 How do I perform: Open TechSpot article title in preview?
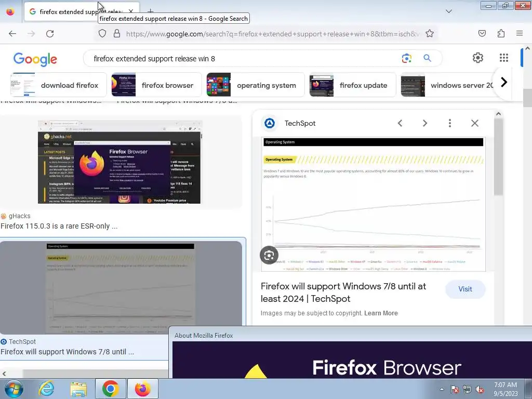pyautogui.click(x=343, y=292)
